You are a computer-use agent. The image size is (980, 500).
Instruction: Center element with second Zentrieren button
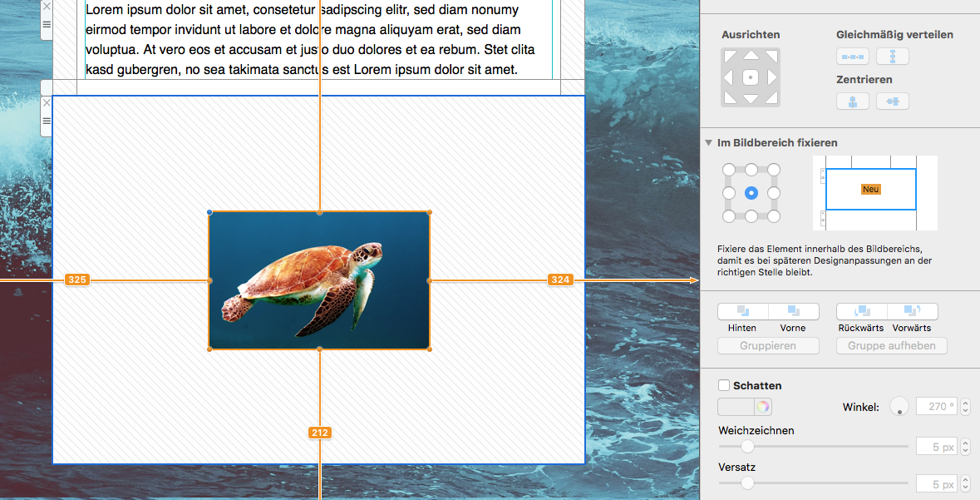point(893,101)
